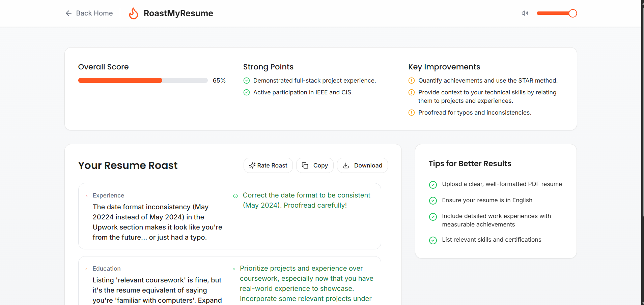Click the Overall Score progress bar
This screenshot has width=644, height=305.
(143, 81)
